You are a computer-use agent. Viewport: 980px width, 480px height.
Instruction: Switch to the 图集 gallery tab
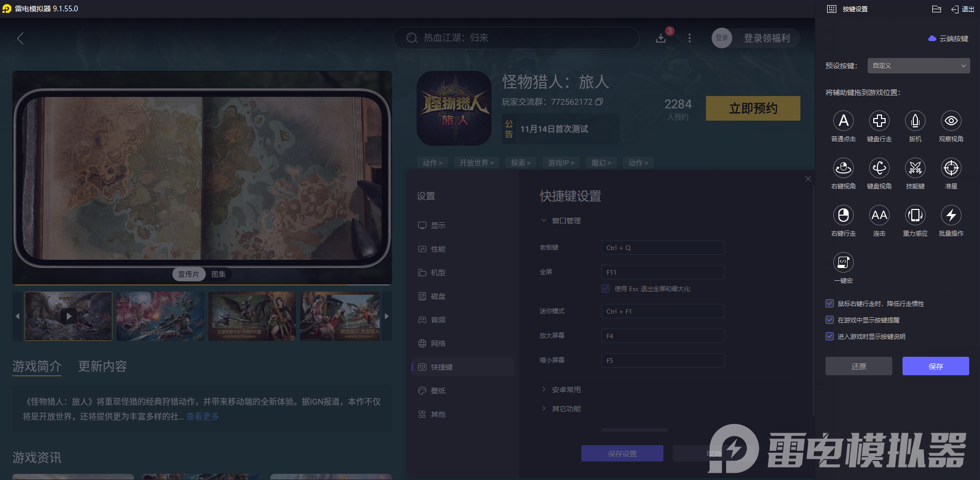coord(219,274)
